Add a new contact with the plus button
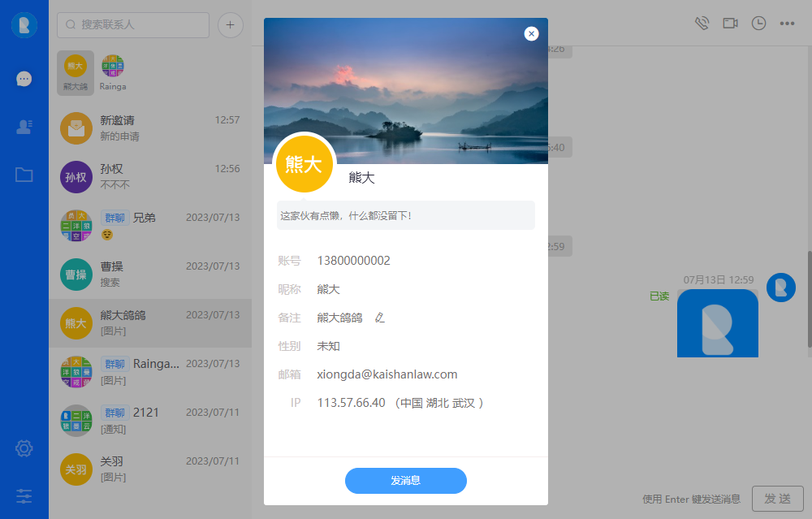 click(x=230, y=25)
